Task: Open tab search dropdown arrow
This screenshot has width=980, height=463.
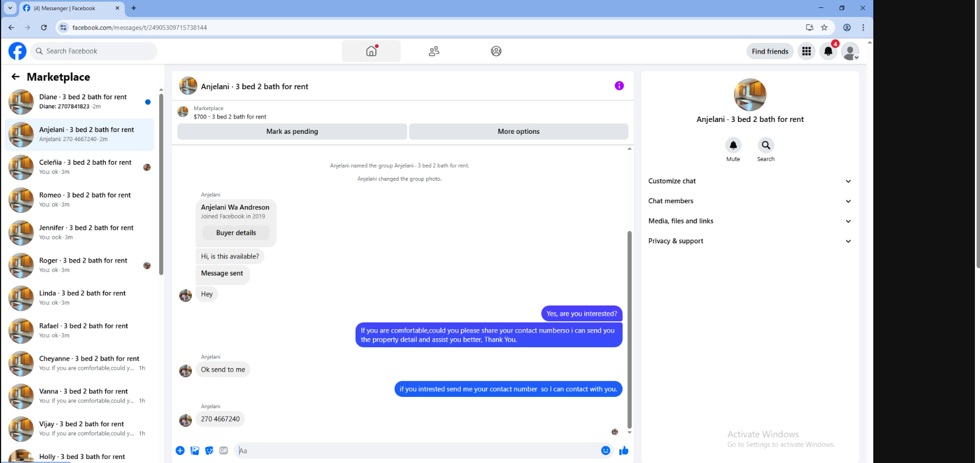Action: [10, 8]
